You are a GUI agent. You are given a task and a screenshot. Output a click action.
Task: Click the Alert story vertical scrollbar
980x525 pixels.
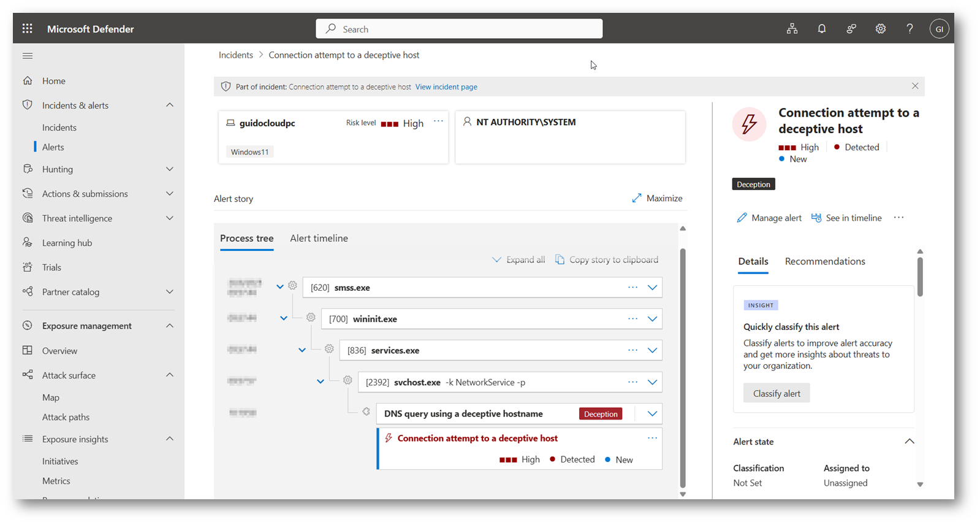[x=683, y=368]
